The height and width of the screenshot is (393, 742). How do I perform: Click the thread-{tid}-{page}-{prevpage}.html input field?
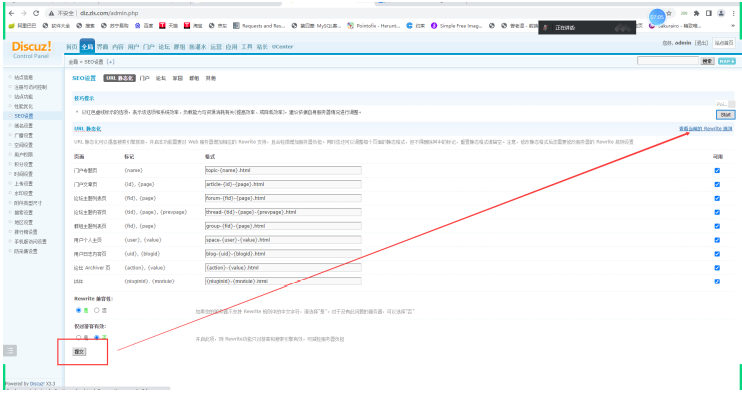(x=283, y=212)
